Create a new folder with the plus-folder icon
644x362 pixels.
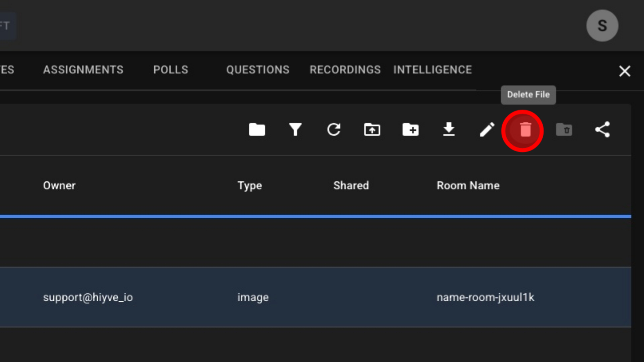(x=410, y=130)
